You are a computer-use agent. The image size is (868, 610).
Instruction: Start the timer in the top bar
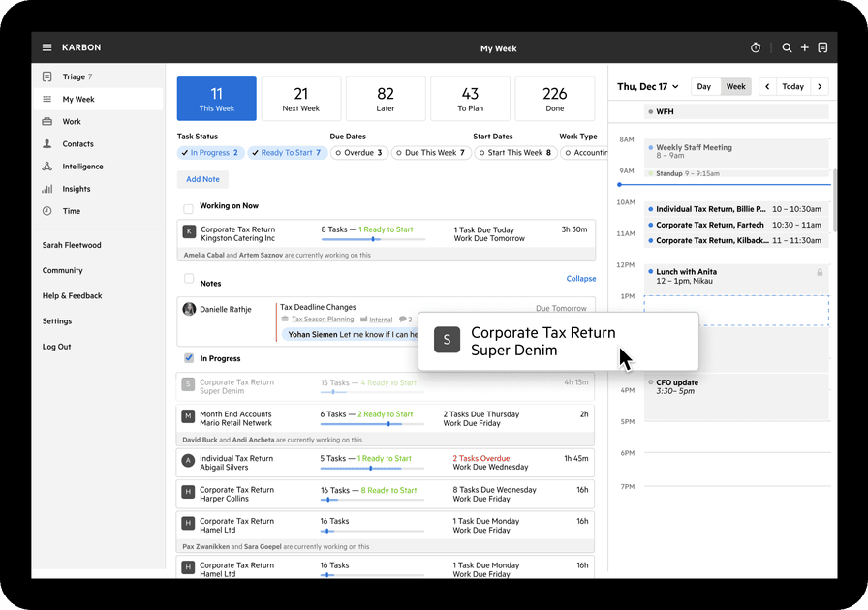click(755, 47)
